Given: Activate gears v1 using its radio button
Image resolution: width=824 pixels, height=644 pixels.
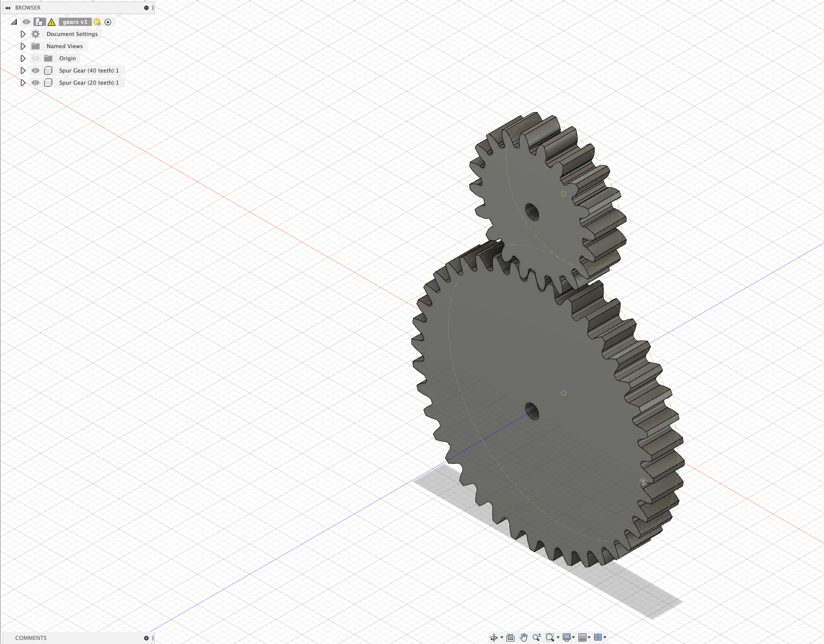Looking at the screenshot, I should coord(108,22).
